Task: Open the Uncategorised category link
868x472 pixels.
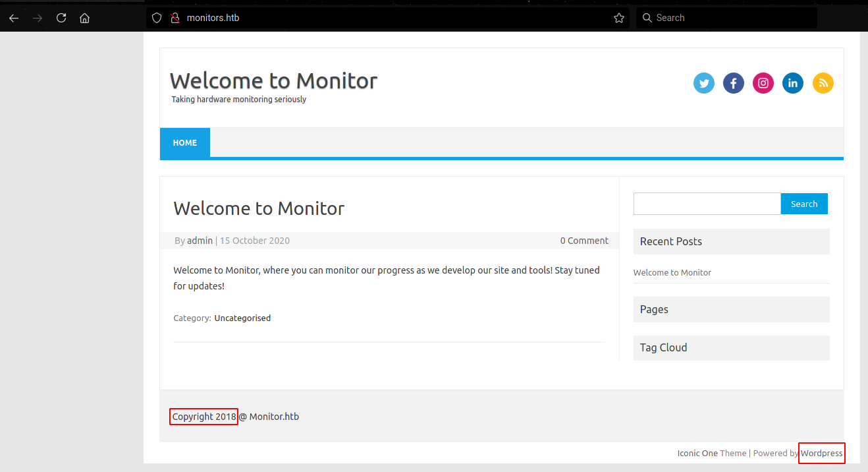Action: [242, 318]
